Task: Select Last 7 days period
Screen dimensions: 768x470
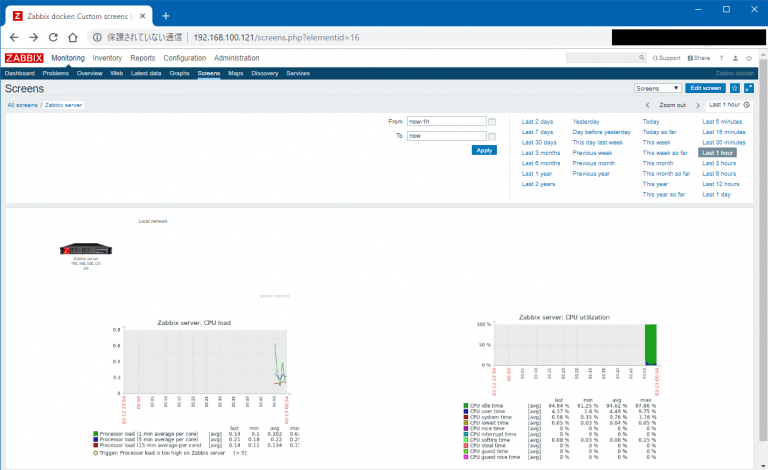Action: coord(537,132)
